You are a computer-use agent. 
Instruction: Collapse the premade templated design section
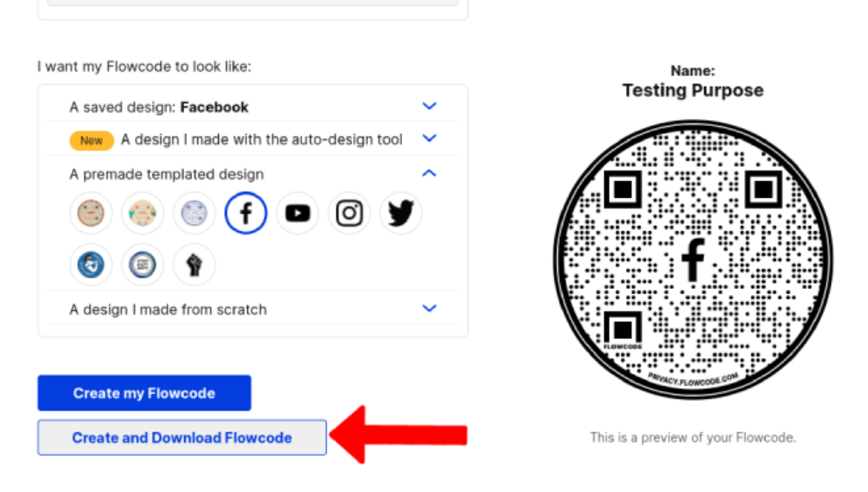429,173
